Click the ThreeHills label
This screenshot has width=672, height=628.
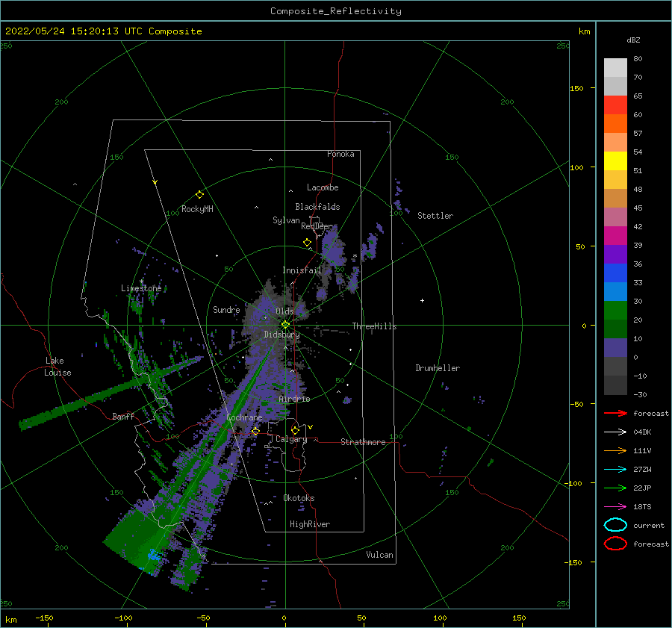coord(374,326)
